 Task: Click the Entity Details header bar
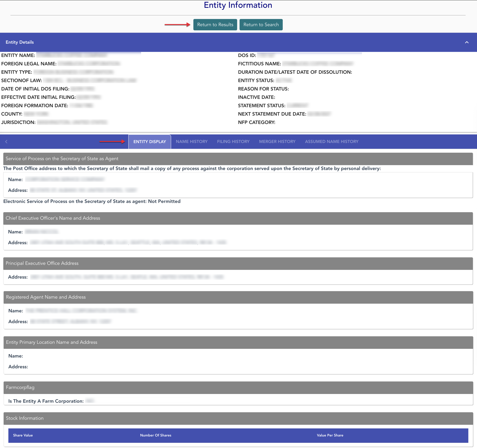(20, 42)
